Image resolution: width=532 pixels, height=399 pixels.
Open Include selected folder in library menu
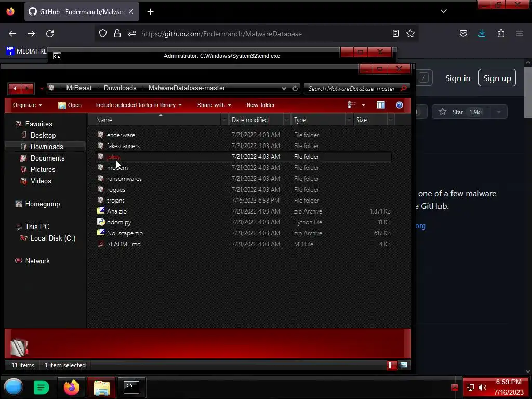pos(138,105)
